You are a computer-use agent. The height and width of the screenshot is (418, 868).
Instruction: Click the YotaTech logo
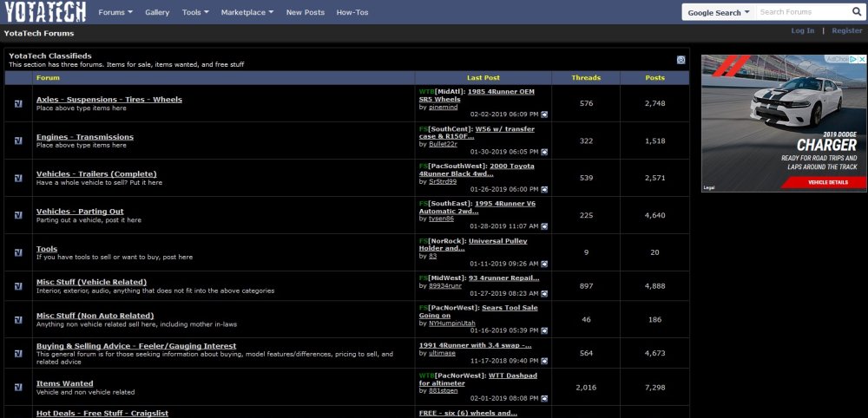click(45, 11)
